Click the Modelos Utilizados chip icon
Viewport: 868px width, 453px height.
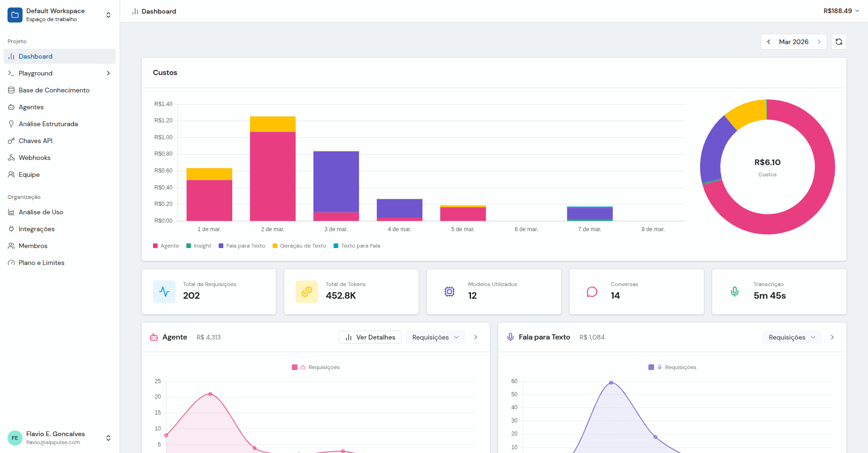tap(449, 292)
